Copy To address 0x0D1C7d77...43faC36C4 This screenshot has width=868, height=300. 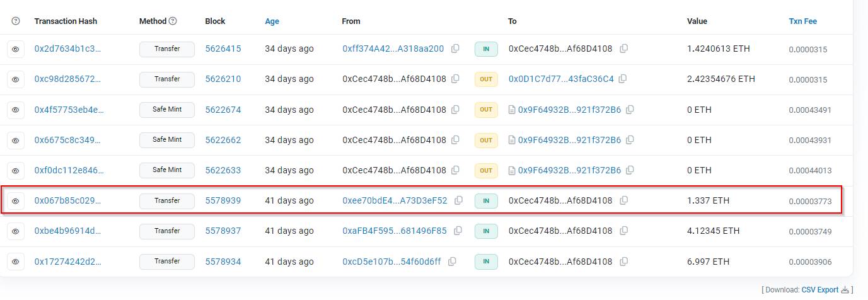coord(622,79)
